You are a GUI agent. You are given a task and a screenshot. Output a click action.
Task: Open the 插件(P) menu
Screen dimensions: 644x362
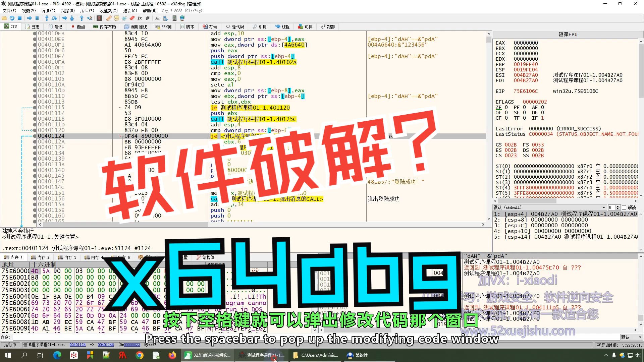[87, 11]
